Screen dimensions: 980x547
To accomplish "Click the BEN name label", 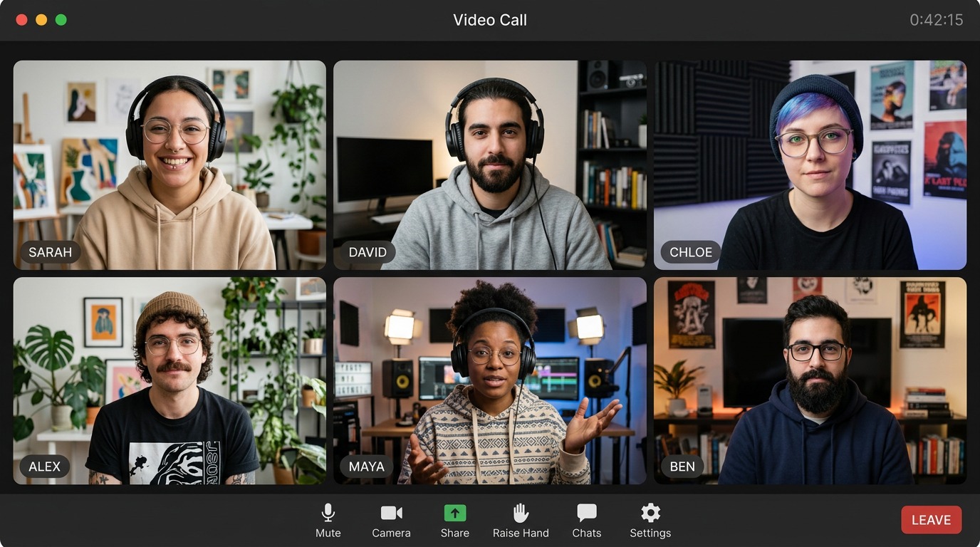I will pos(682,467).
